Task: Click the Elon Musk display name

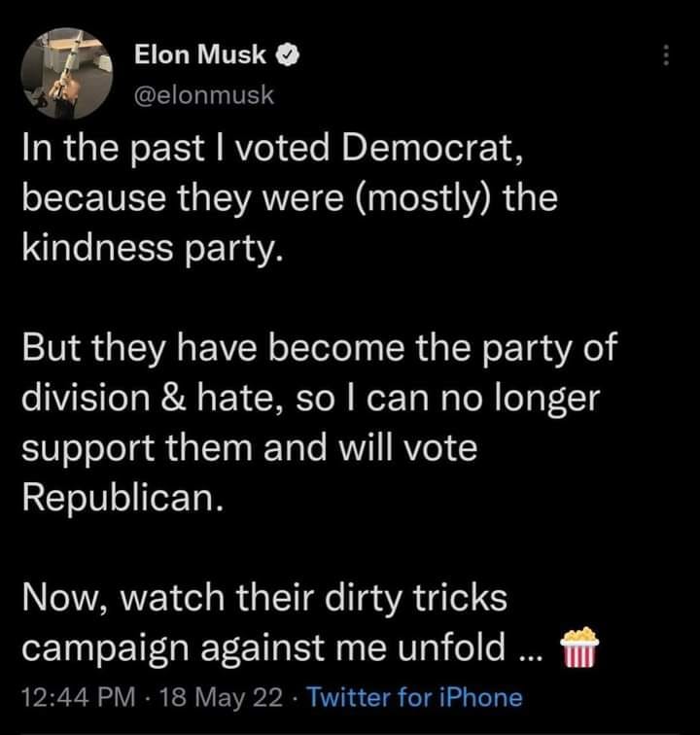Action: pyautogui.click(x=200, y=56)
